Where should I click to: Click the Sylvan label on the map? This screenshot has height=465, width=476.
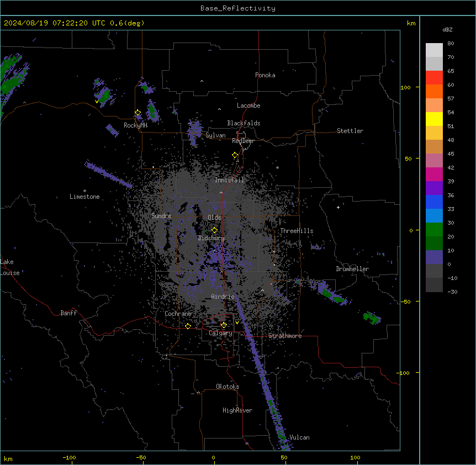pyautogui.click(x=215, y=135)
